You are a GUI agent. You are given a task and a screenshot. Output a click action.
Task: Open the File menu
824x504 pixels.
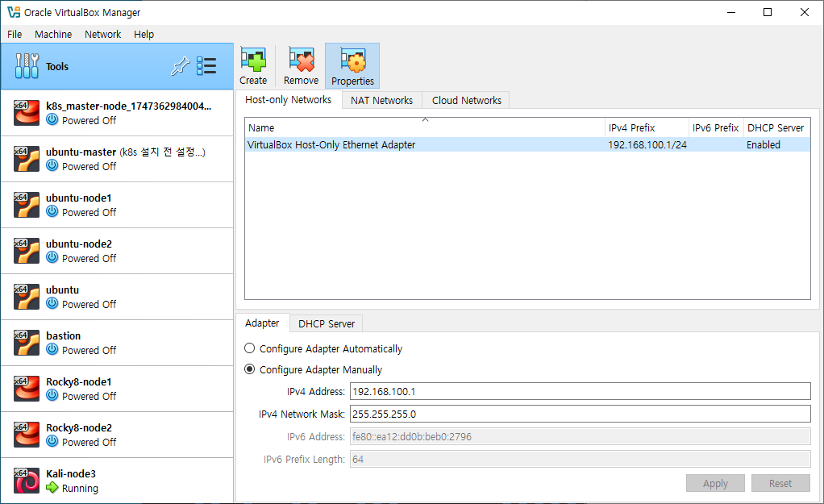pyautogui.click(x=15, y=34)
